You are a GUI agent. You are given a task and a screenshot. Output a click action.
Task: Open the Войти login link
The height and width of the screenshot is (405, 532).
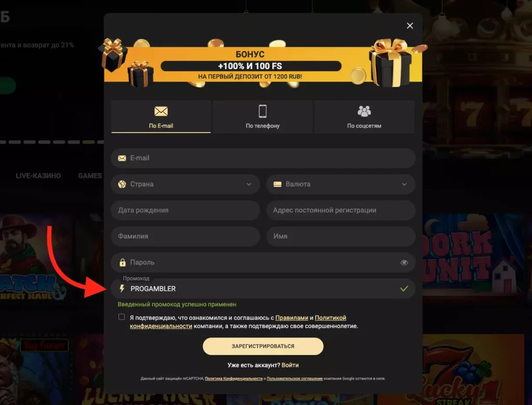point(290,365)
